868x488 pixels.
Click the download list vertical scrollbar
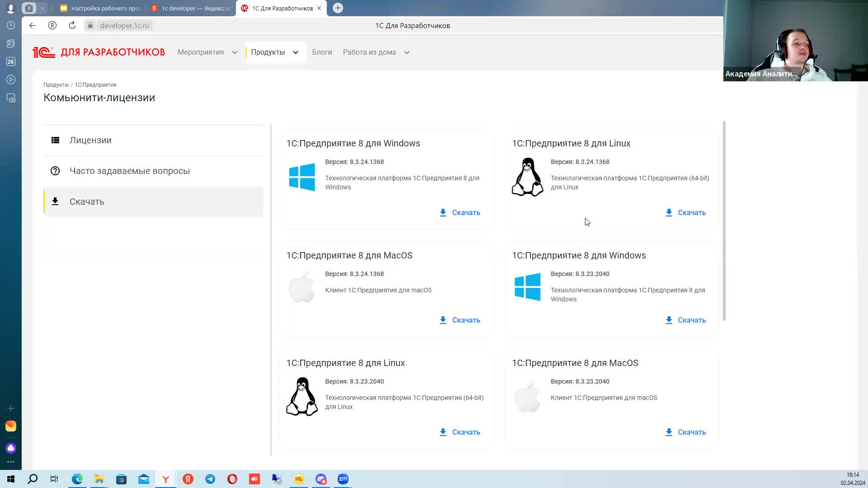[724, 221]
